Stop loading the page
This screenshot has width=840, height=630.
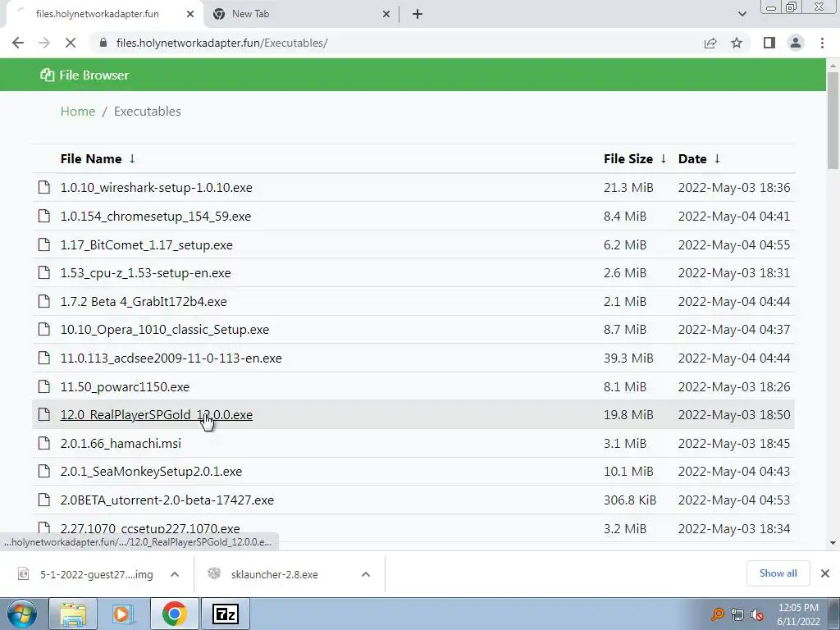tap(71, 43)
